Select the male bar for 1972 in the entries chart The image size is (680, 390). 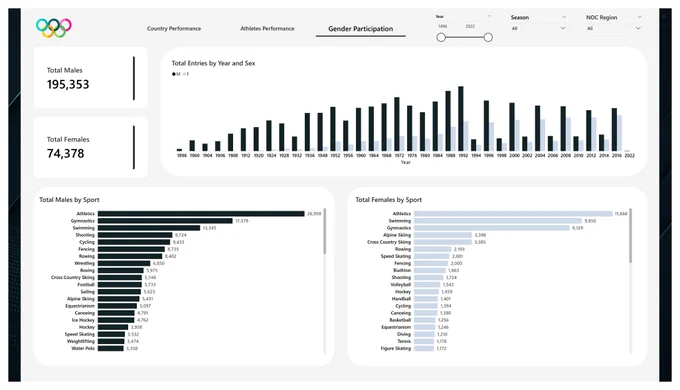(x=397, y=124)
